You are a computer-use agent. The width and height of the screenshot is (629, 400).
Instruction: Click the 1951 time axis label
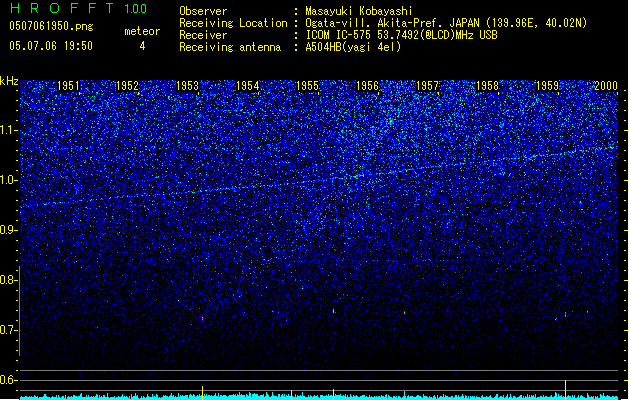click(68, 85)
